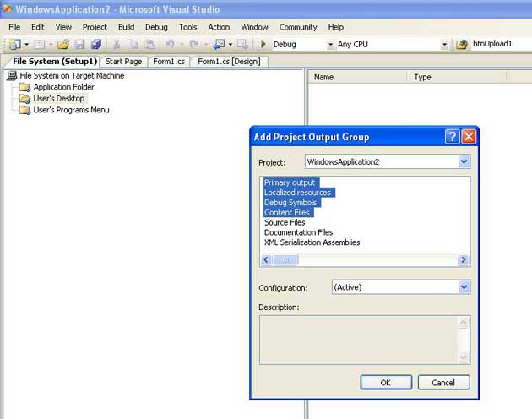Click Cancel in the dialog
Viewport: 532px width, 419px height.
pos(443,383)
